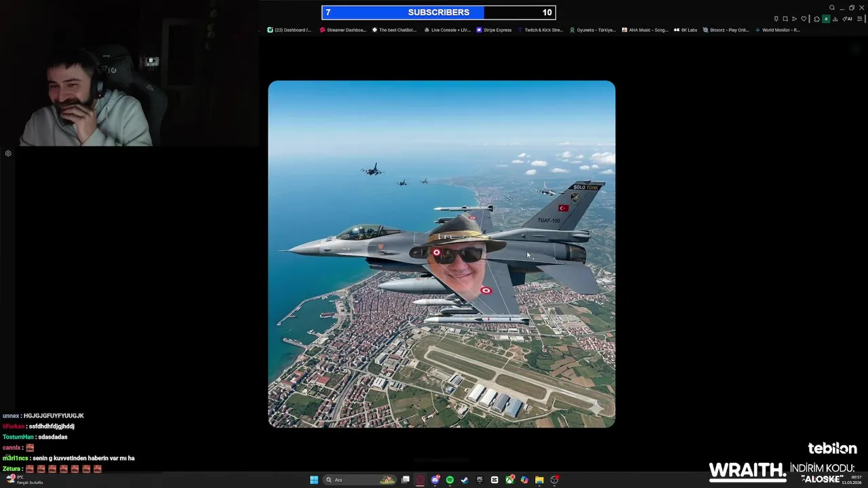Open the browser easy setup menu icon

[x=861, y=19]
